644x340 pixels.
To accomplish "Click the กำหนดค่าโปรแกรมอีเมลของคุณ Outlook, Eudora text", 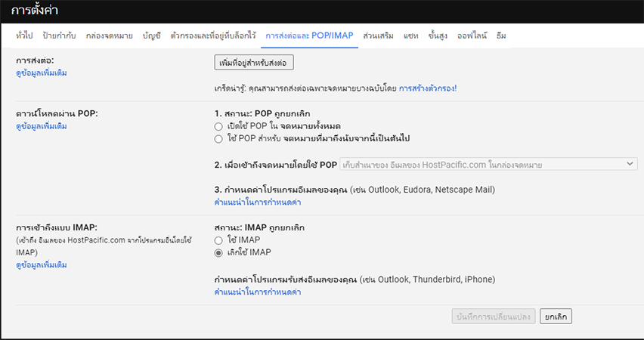I will [355, 190].
